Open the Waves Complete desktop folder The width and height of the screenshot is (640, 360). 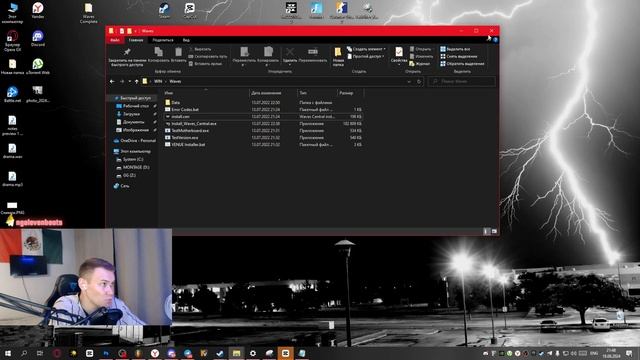coord(88,13)
